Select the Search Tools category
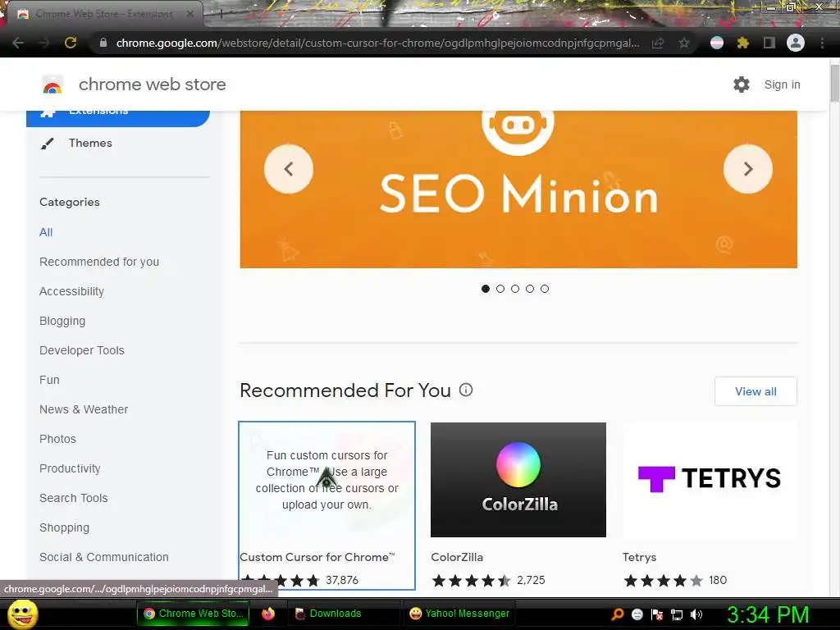840x630 pixels. click(73, 498)
